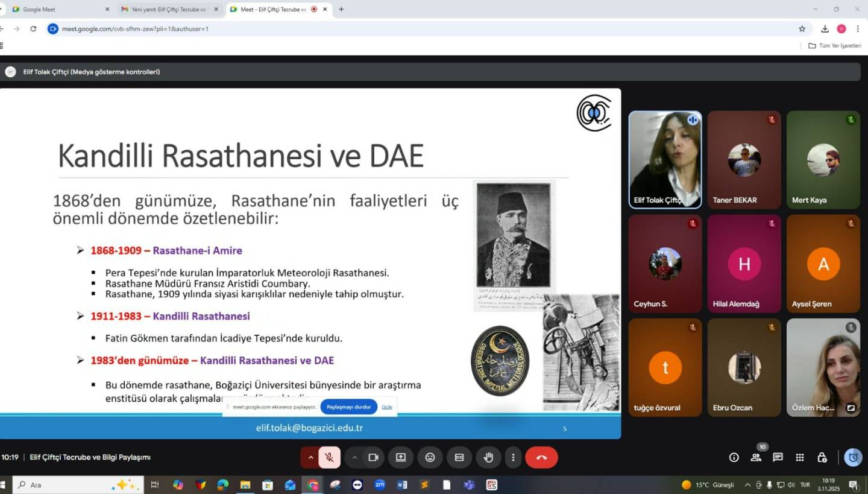
Task: Select Özlem's video tile
Action: coord(823,367)
